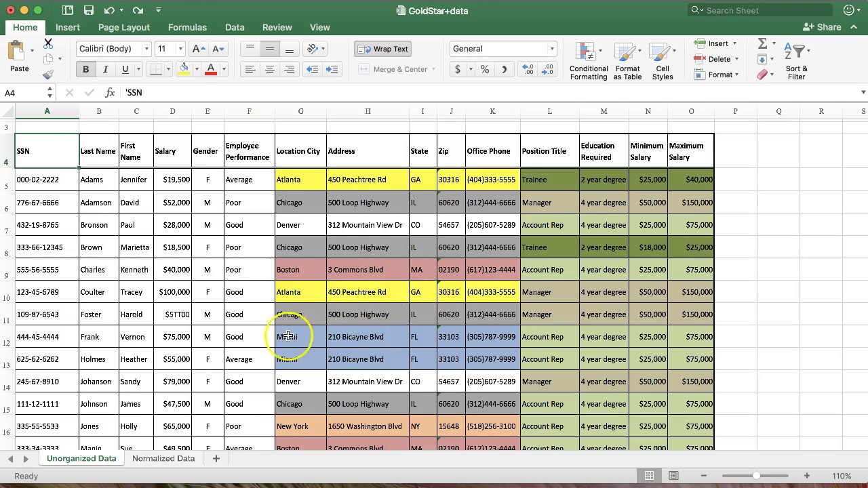This screenshot has height=488, width=868.
Task: Increase font size with the larger A icon
Action: (x=198, y=49)
